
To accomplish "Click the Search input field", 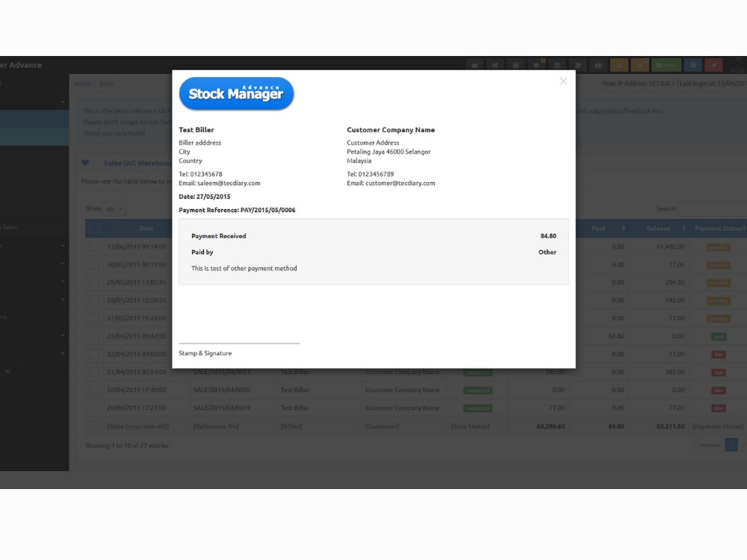I will [x=713, y=208].
